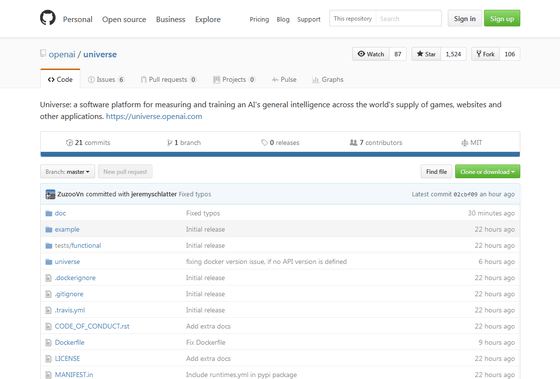
Task: Click the Sign in button
Action: (x=465, y=19)
